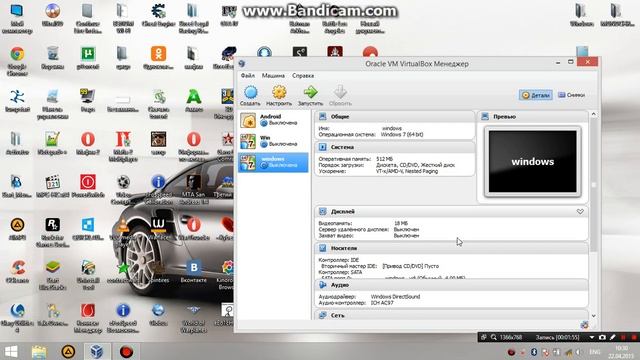Click the Bandicam screenshot camera icon
This screenshot has width=640, height=360.
(x=602, y=337)
